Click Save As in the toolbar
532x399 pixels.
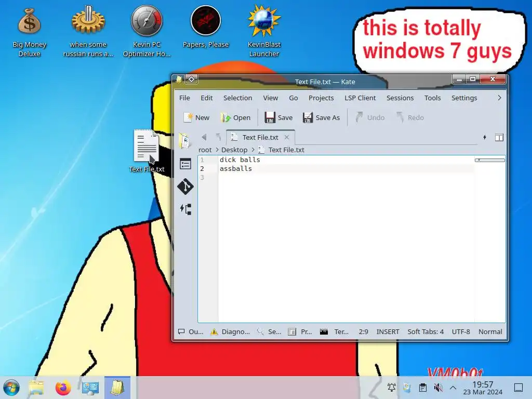[x=321, y=118]
